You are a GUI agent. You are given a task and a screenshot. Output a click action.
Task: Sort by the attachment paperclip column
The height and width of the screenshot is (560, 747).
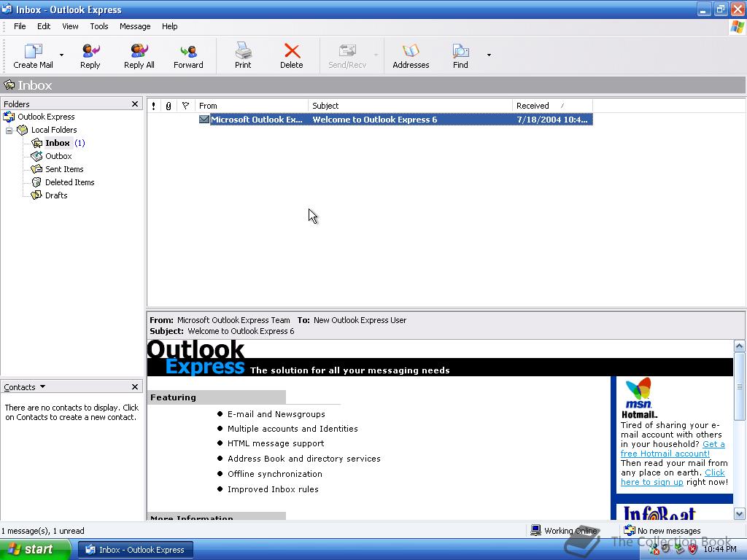pos(169,106)
